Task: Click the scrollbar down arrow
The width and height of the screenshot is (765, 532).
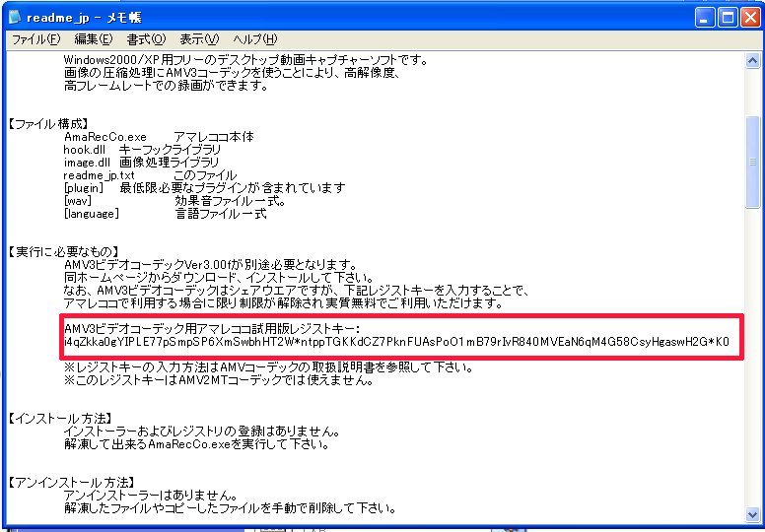Action: [752, 514]
